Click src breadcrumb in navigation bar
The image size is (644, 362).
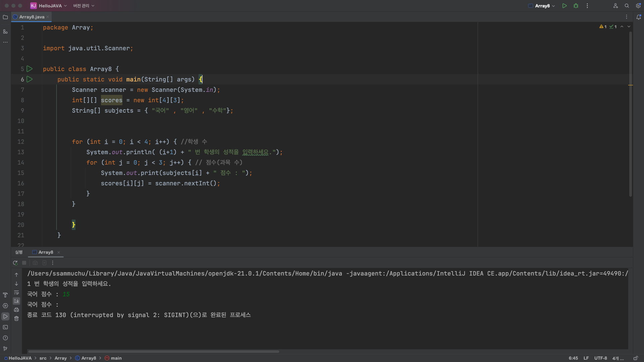tap(43, 358)
